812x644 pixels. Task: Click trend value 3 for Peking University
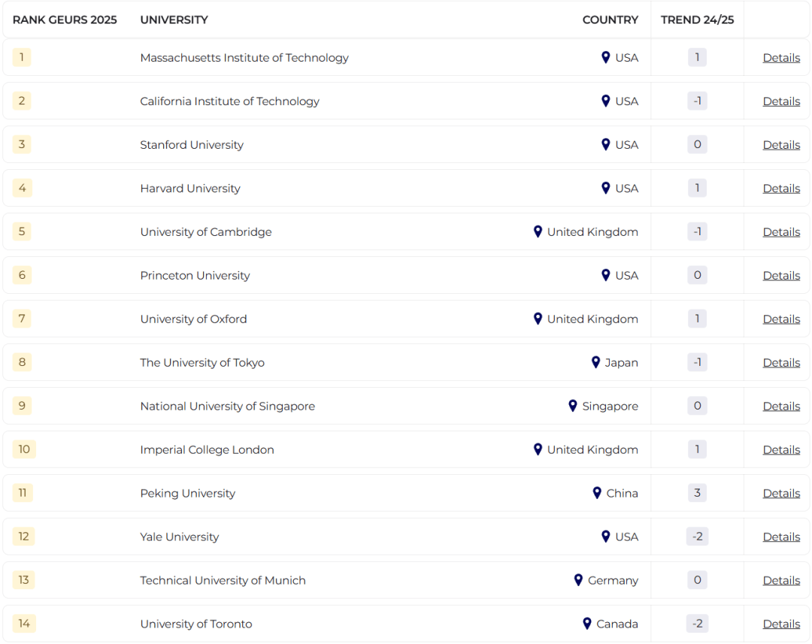click(x=697, y=493)
